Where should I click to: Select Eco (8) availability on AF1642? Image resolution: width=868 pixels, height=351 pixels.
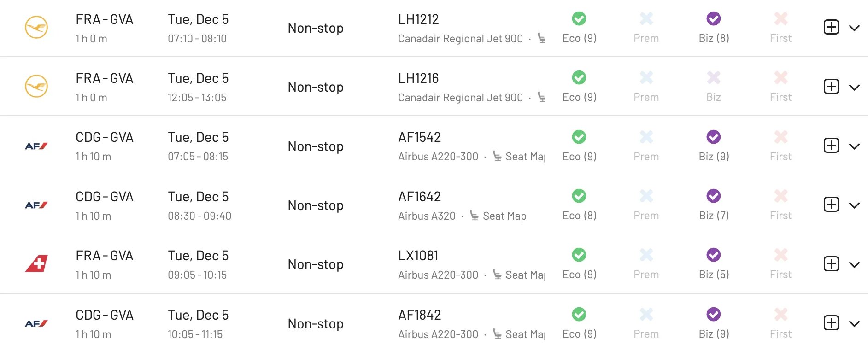pyautogui.click(x=579, y=205)
